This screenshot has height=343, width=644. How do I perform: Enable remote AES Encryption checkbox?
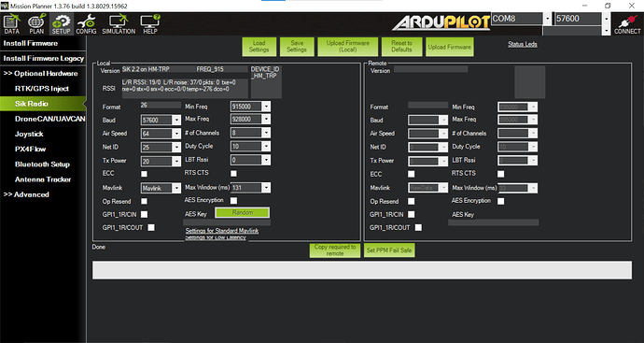point(500,201)
